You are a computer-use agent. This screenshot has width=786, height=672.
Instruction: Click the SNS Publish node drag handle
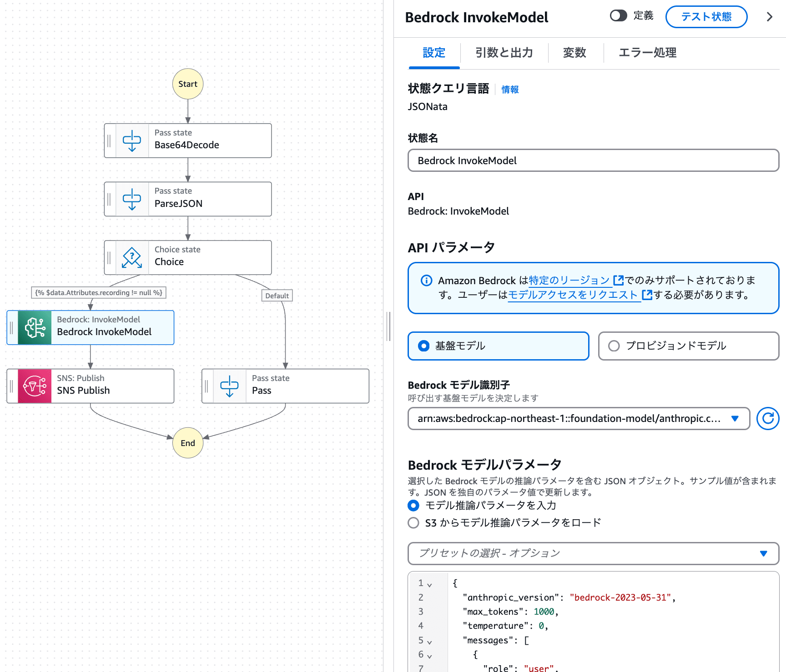12,386
